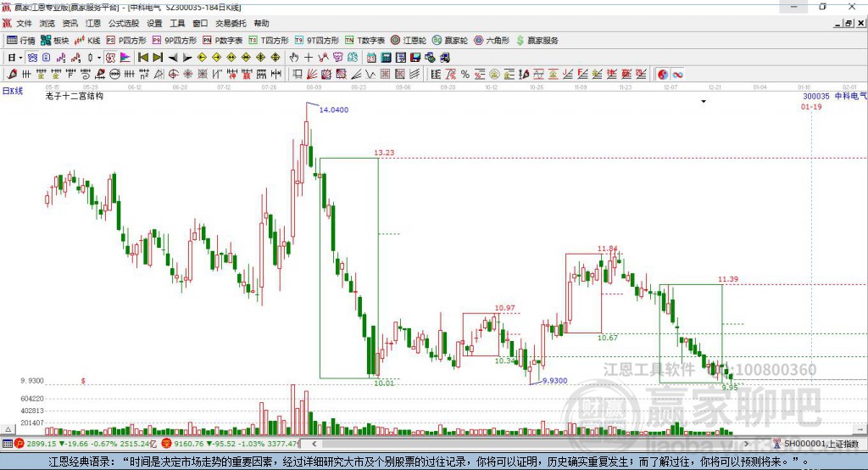Select the parallel lines drawing tool
This screenshot has height=470, width=868.
tap(415, 74)
